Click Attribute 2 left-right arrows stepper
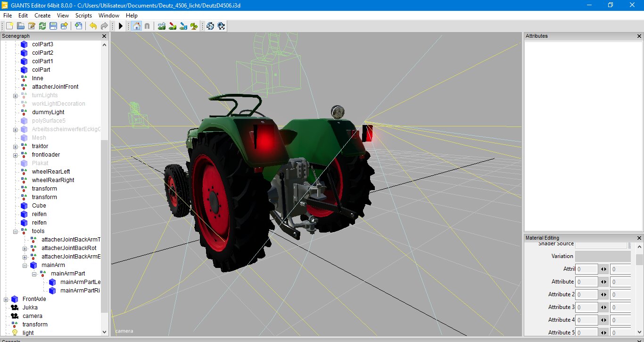This screenshot has width=644, height=342. click(604, 294)
